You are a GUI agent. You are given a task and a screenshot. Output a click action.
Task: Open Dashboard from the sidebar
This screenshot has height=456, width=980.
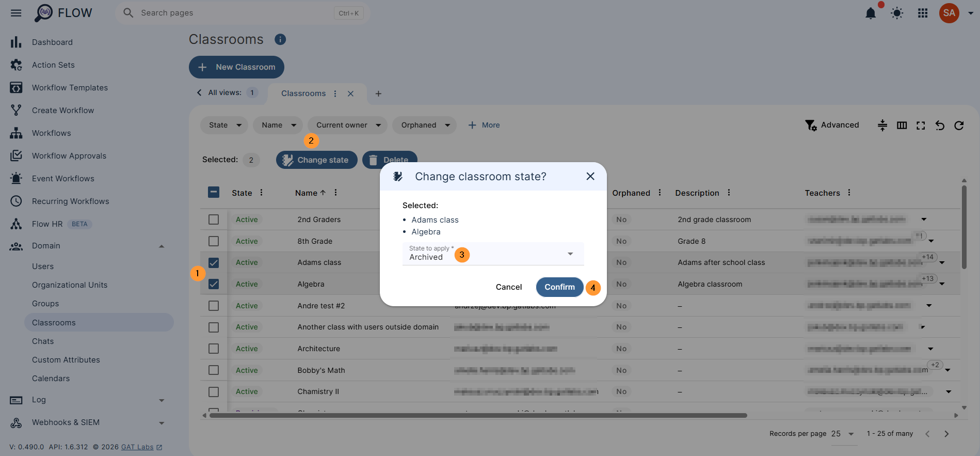coord(52,42)
